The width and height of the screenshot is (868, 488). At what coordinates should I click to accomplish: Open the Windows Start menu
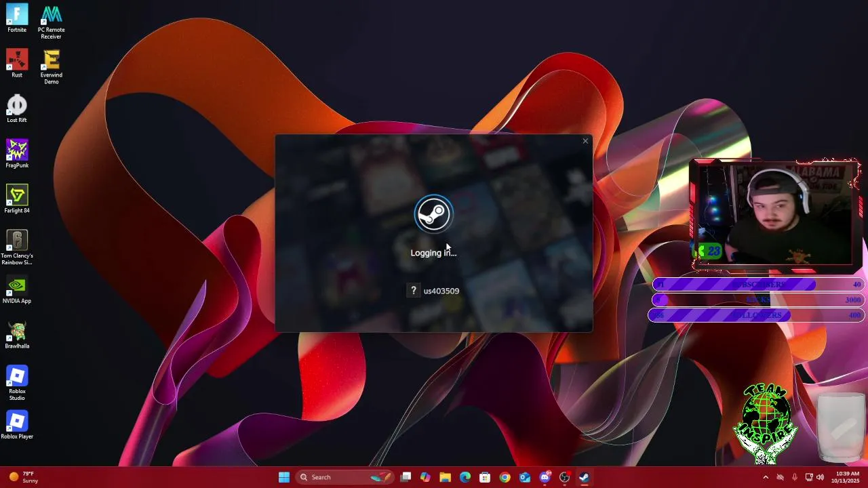(284, 477)
